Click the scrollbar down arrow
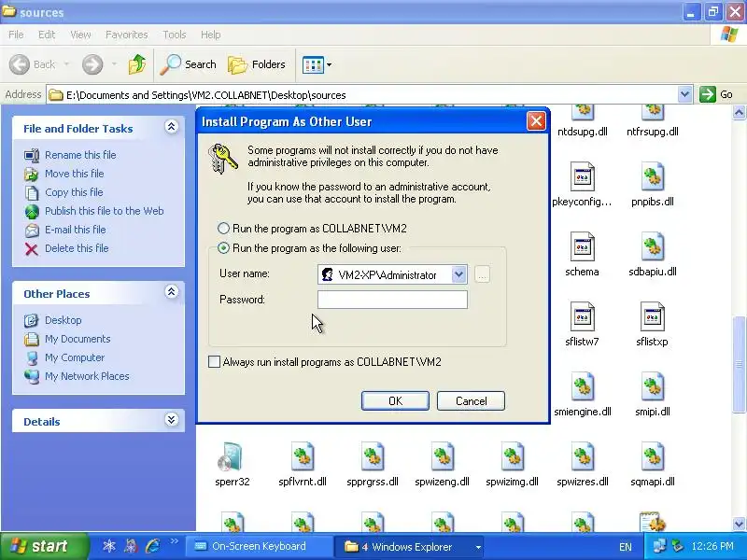The image size is (747, 560). (x=739, y=524)
